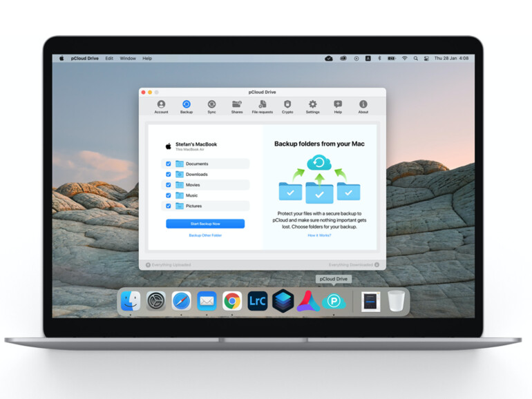The height and width of the screenshot is (399, 532).
Task: Open the colorful triangle dock app
Action: point(308,301)
